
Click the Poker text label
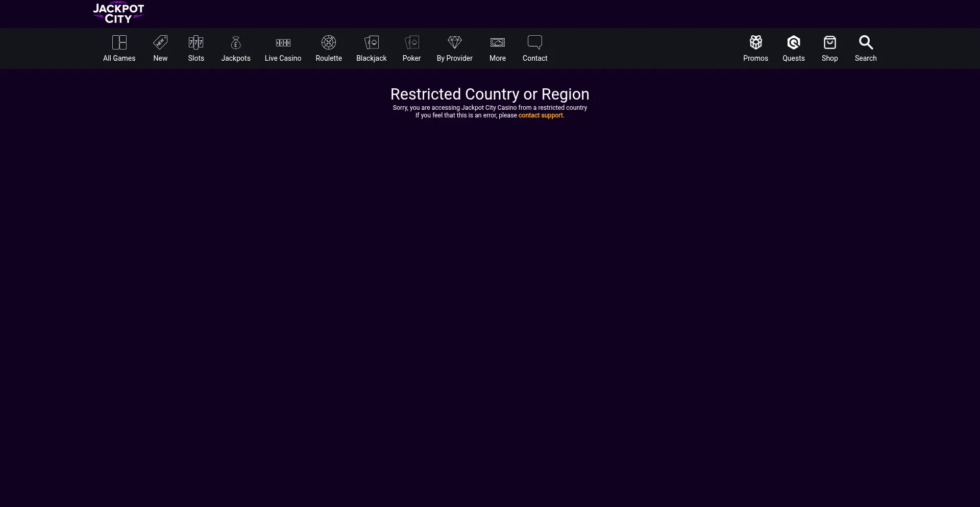pos(412,58)
